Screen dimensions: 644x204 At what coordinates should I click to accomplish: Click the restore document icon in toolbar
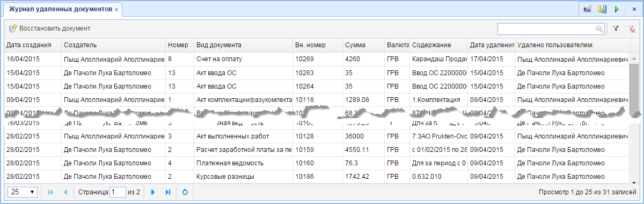[12, 28]
